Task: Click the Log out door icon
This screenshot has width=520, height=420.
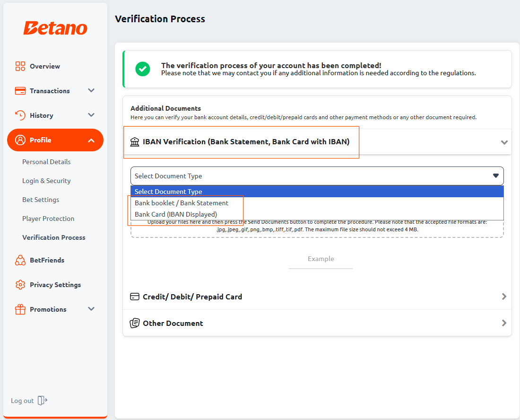Action: click(x=43, y=401)
